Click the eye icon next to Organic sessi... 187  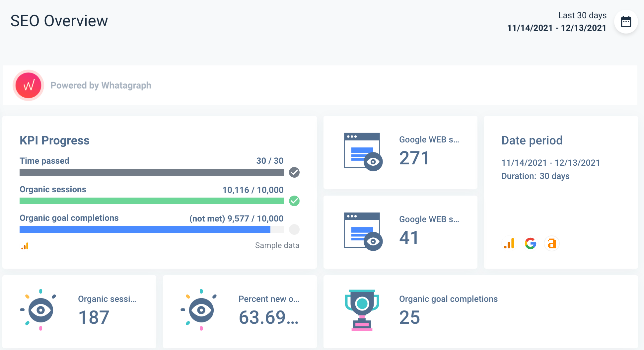38,310
